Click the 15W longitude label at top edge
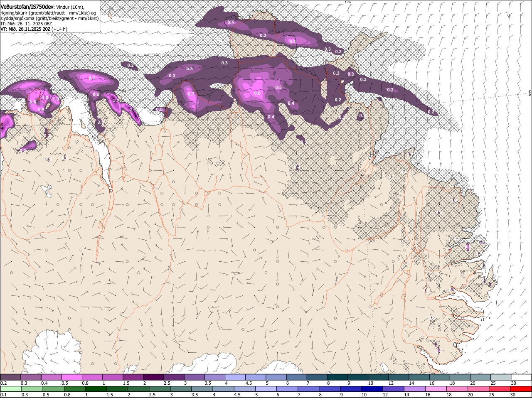This screenshot has width=532, height=398. pos(348,2)
